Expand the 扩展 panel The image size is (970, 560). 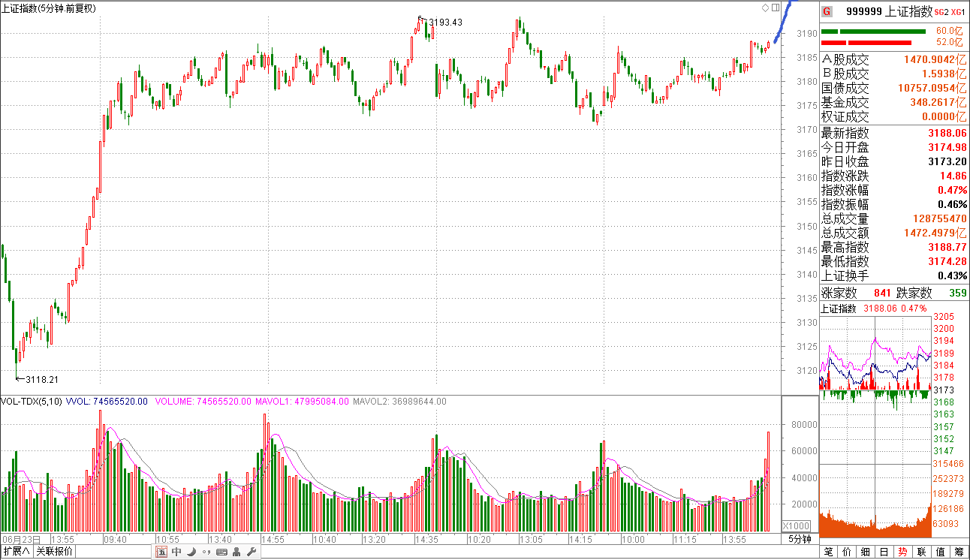[16, 552]
